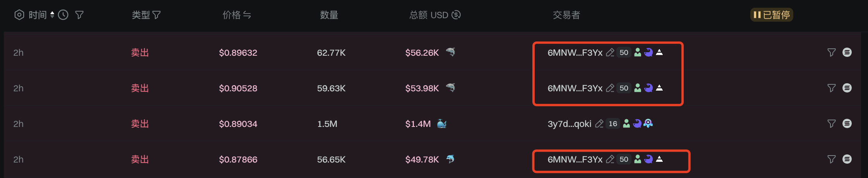Switch price unit via 价格 swap icon
The image size is (868, 178).
tap(247, 15)
